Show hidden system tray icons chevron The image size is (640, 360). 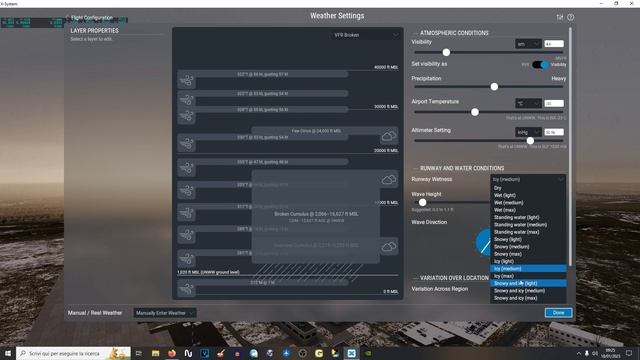pyautogui.click(x=578, y=353)
